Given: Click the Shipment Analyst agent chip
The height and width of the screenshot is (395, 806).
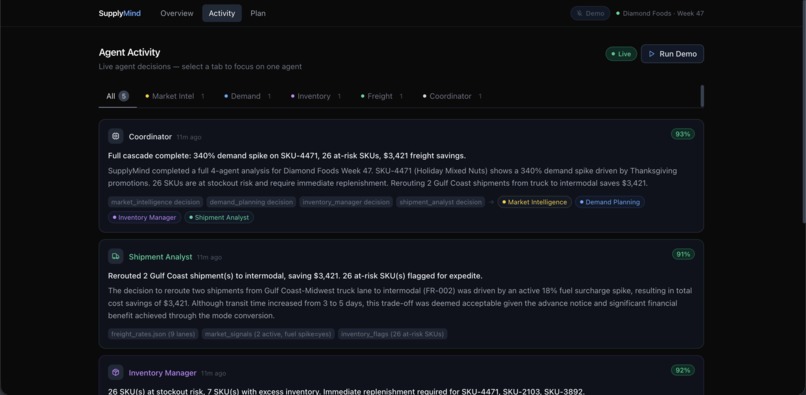Looking at the screenshot, I should (x=219, y=218).
